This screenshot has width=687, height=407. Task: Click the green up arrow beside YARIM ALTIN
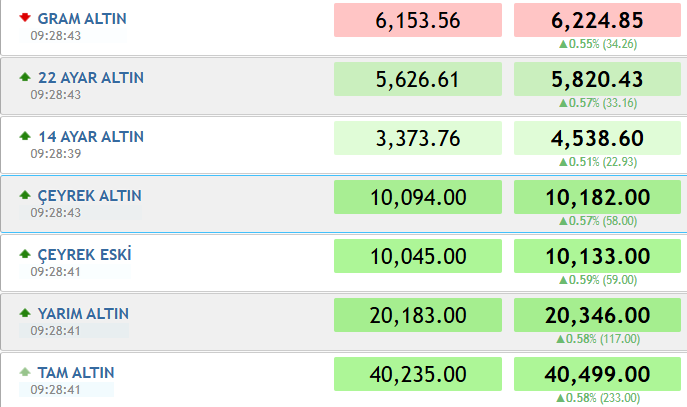25,313
